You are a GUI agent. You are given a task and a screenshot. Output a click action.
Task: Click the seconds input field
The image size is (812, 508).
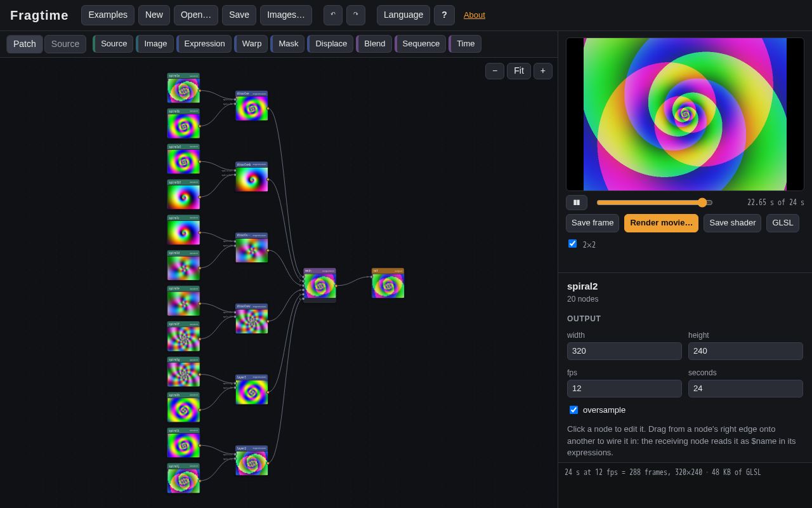(x=745, y=389)
